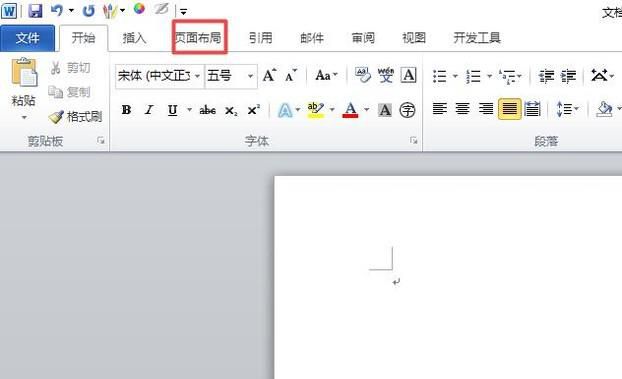Toggle Superscript formatting
Image resolution: width=622 pixels, height=379 pixels.
(254, 110)
